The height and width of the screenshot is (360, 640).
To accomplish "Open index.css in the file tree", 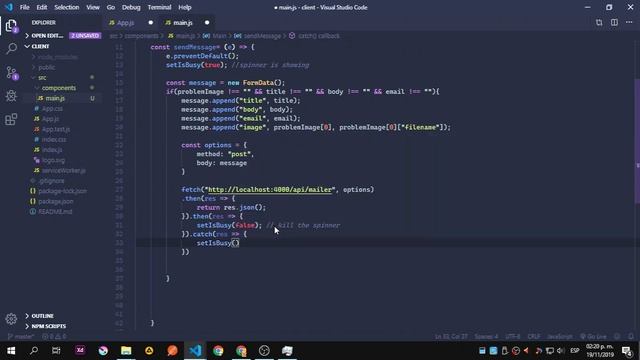I will [54, 140].
